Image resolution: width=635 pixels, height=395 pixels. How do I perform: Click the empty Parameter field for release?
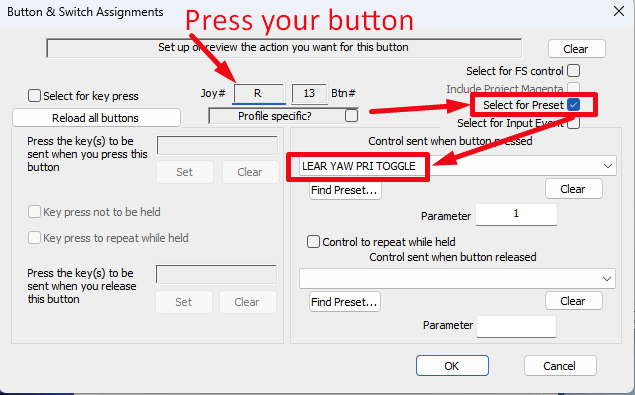tap(516, 327)
